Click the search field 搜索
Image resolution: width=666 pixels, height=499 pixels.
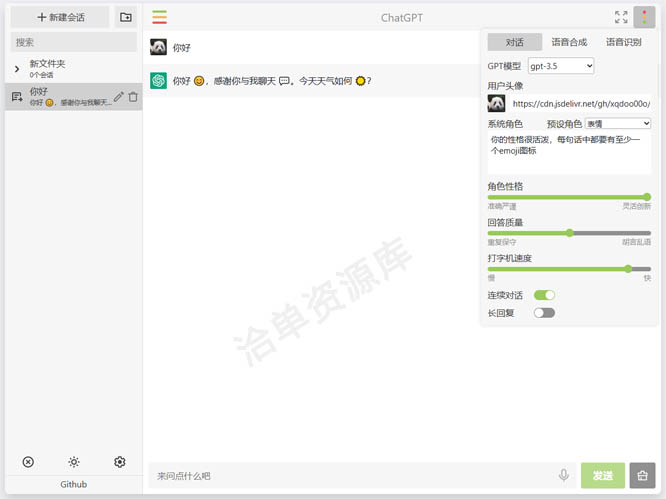click(x=74, y=42)
